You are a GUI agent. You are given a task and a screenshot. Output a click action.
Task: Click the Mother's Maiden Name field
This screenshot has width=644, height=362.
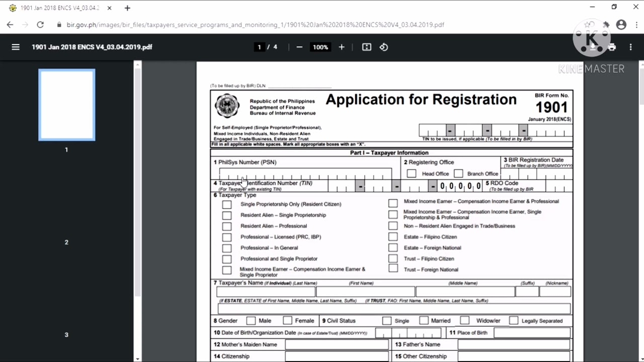point(337,344)
